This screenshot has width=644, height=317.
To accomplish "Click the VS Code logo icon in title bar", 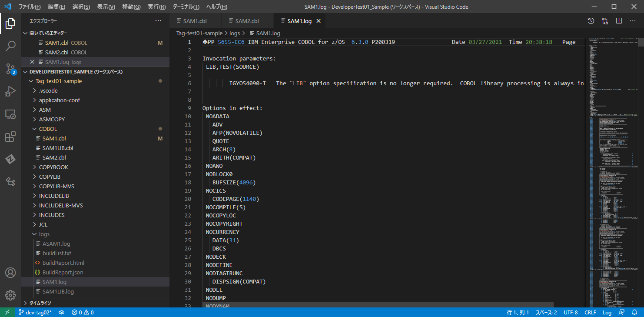I will coord(7,7).
